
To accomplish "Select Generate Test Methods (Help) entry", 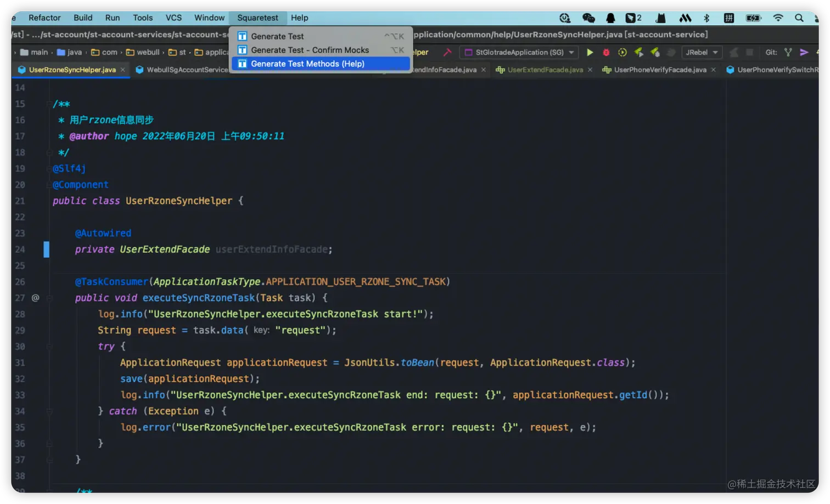I will (321, 64).
